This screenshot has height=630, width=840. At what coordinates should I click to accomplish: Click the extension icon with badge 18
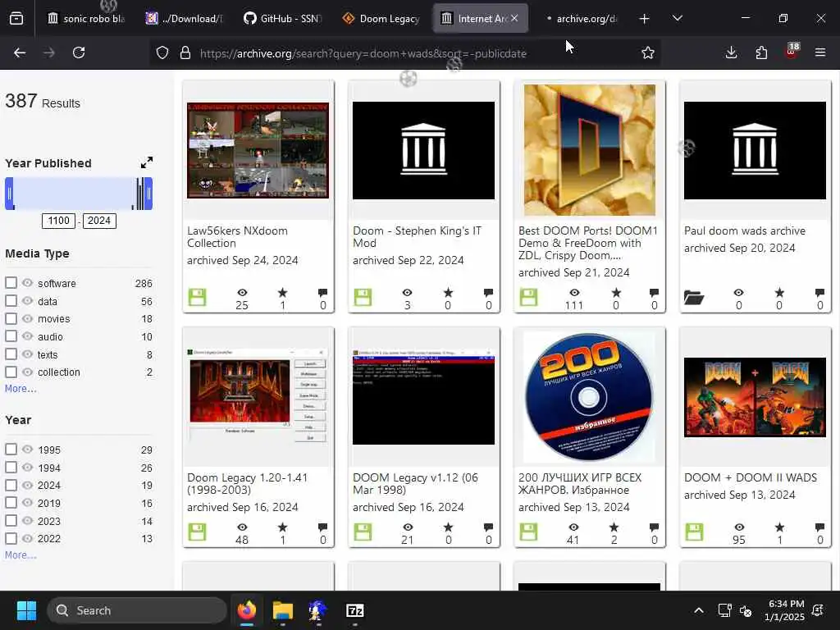pos(792,51)
